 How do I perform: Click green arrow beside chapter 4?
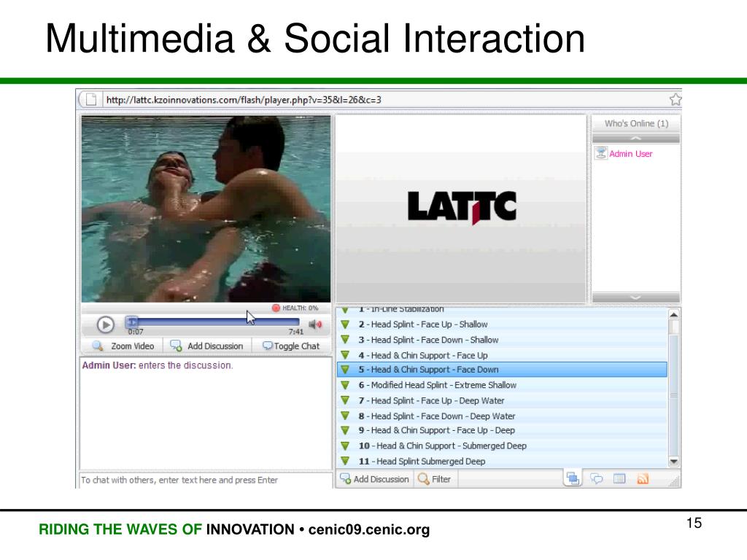pos(345,355)
